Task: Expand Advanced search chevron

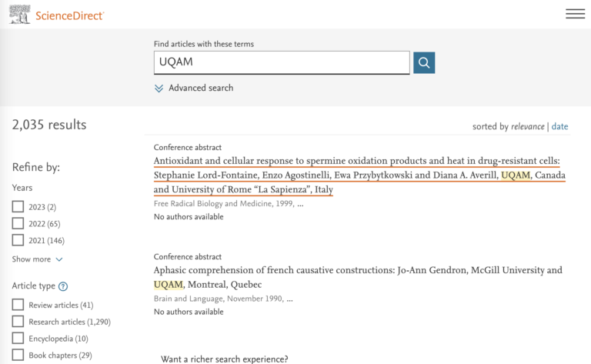Action: 159,88
